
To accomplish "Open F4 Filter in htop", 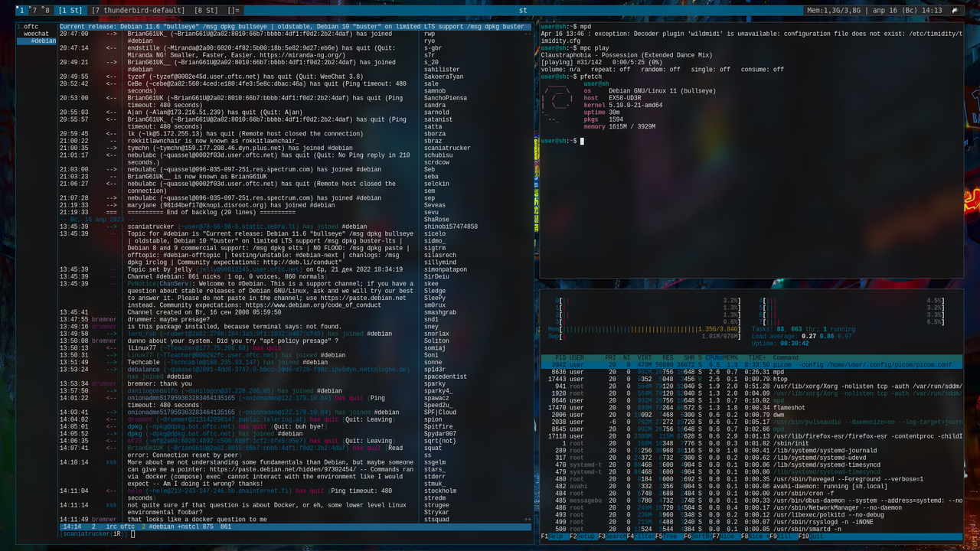I will [x=640, y=536].
